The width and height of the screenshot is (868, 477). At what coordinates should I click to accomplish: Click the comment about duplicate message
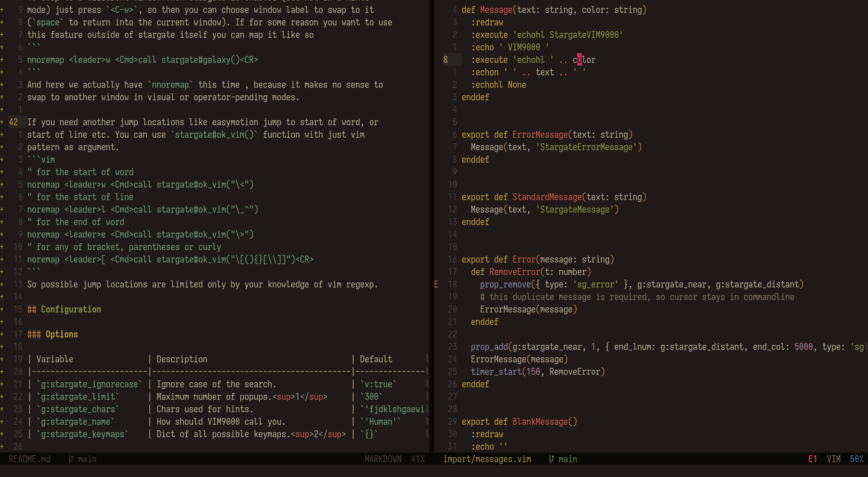[x=637, y=297]
